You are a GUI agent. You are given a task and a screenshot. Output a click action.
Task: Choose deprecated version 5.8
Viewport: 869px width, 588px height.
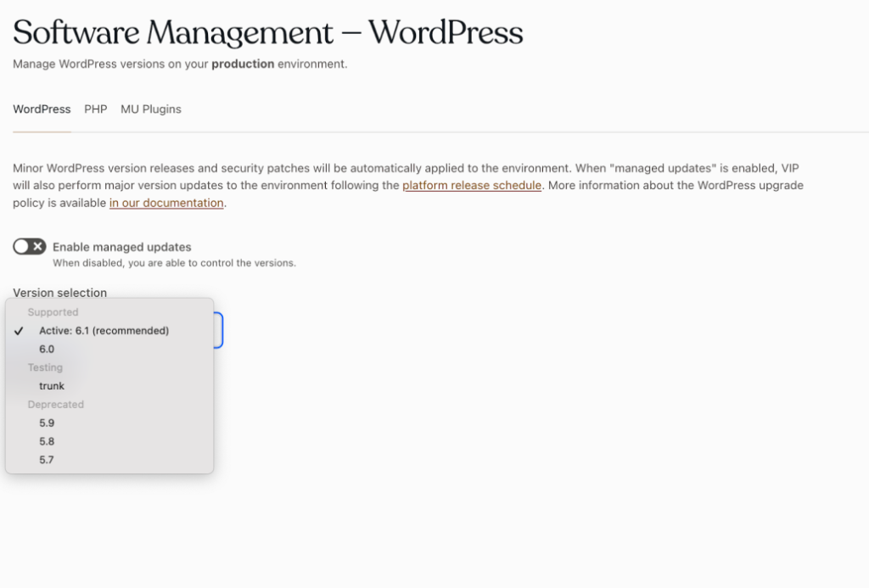click(x=109, y=441)
